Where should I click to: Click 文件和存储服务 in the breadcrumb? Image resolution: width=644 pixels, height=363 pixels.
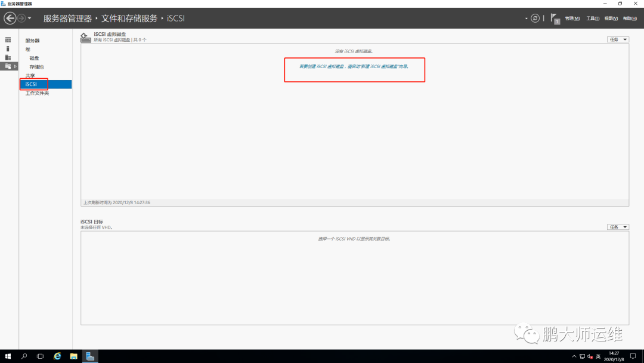point(129,19)
